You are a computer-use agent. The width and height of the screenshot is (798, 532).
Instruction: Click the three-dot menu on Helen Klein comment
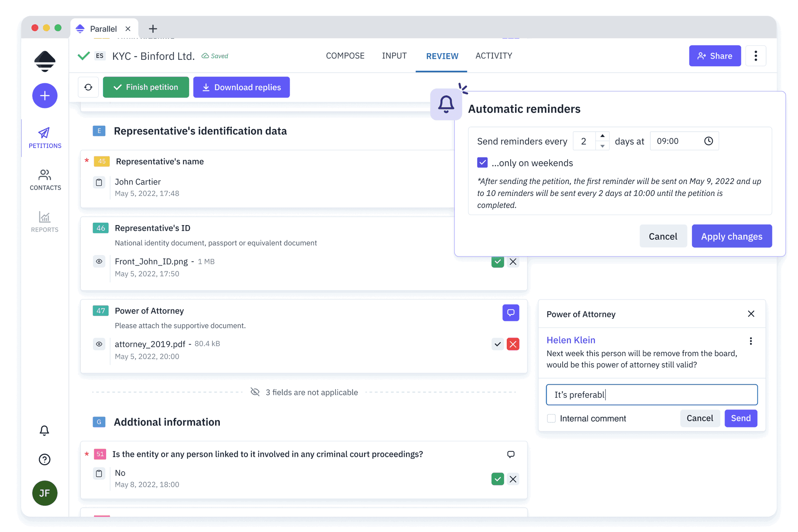[x=751, y=340]
